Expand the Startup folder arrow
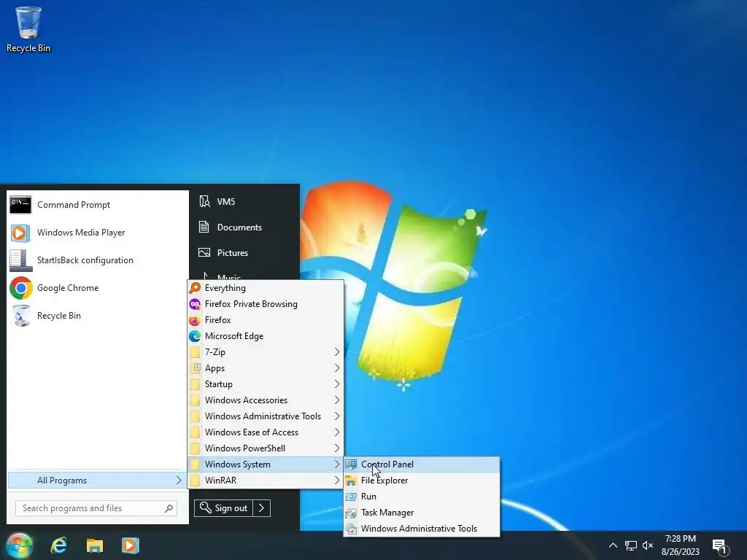The image size is (747, 560). click(x=337, y=384)
